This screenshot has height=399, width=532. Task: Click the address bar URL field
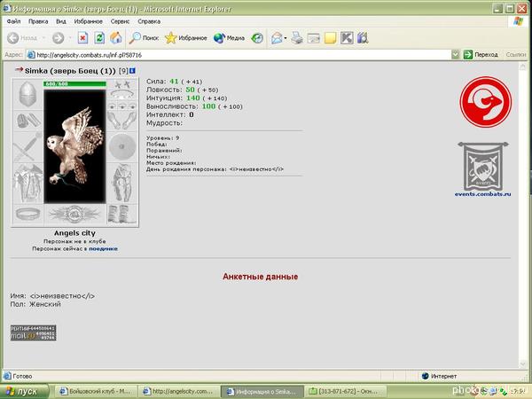point(239,55)
